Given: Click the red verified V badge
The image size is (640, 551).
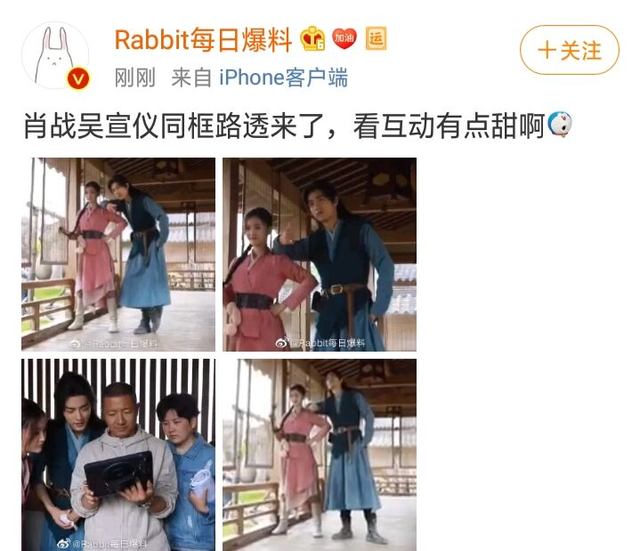Looking at the screenshot, I should 78,78.
